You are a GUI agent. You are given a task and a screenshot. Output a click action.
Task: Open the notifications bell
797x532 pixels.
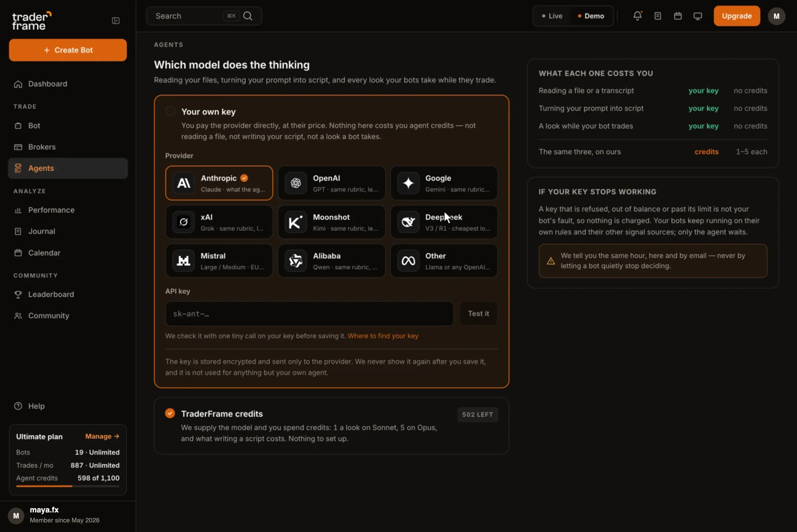[x=637, y=16]
